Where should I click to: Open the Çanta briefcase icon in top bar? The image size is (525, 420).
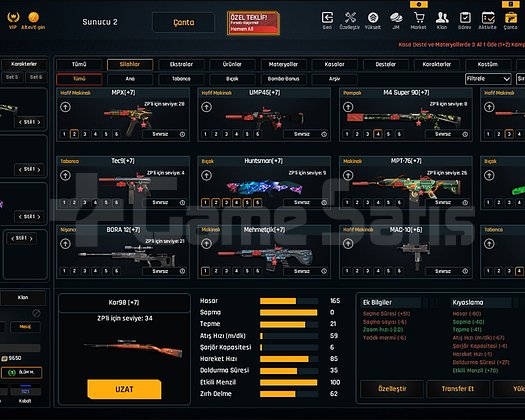[511, 18]
